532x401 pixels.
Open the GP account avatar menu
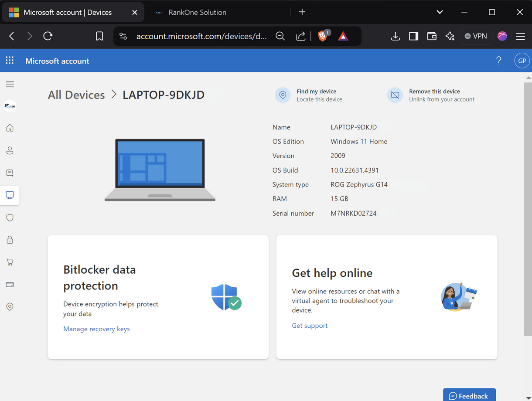522,61
